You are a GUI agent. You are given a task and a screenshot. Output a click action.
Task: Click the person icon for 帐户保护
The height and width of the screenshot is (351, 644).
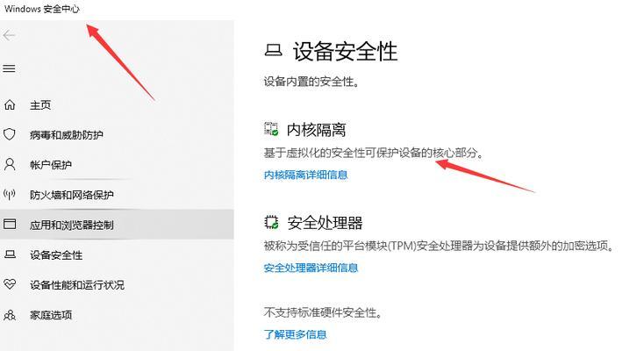tap(10, 164)
